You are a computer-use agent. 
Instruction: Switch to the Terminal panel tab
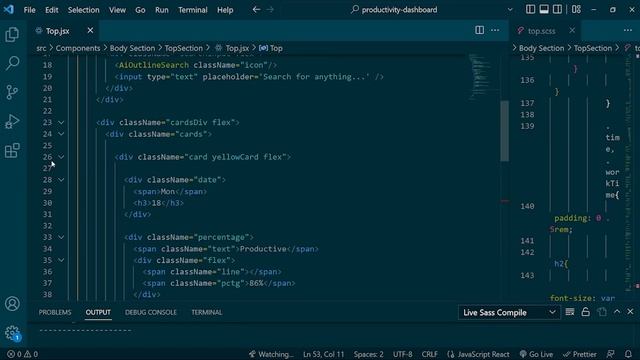tap(207, 312)
